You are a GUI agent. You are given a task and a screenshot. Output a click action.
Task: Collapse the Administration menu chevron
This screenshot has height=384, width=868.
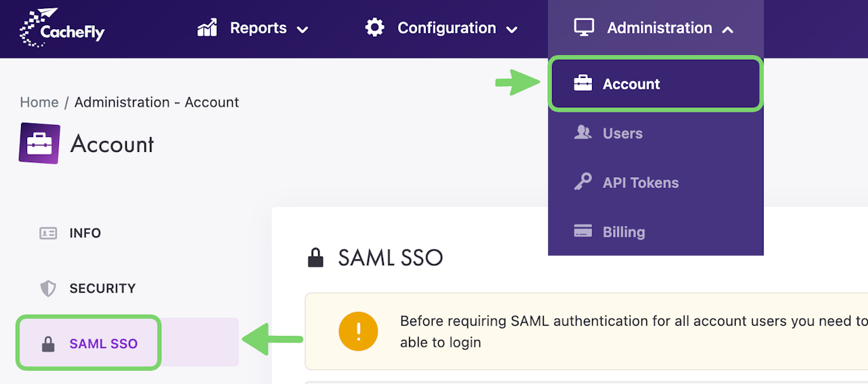pos(728,29)
